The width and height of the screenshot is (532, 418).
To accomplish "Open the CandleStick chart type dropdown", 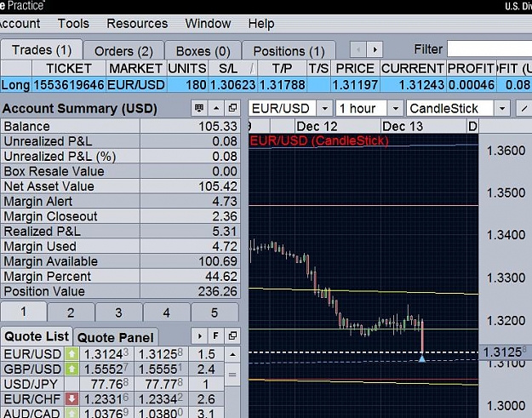I will [x=502, y=109].
